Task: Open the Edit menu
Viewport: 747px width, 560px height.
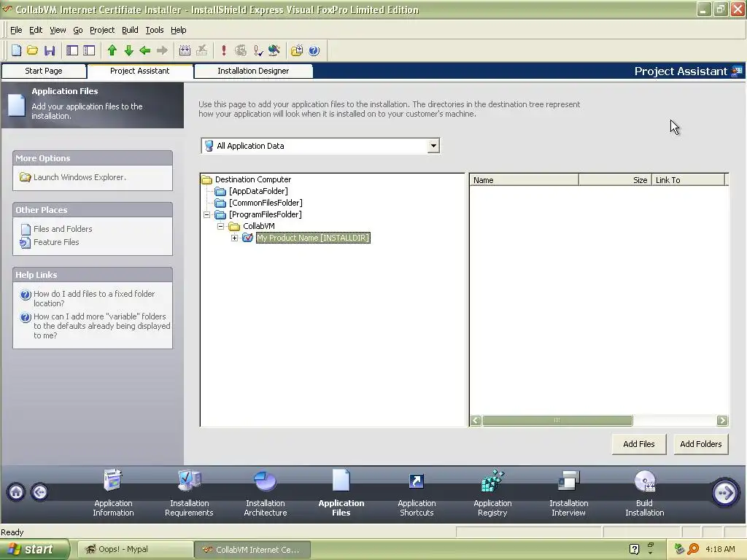Action: [x=36, y=30]
